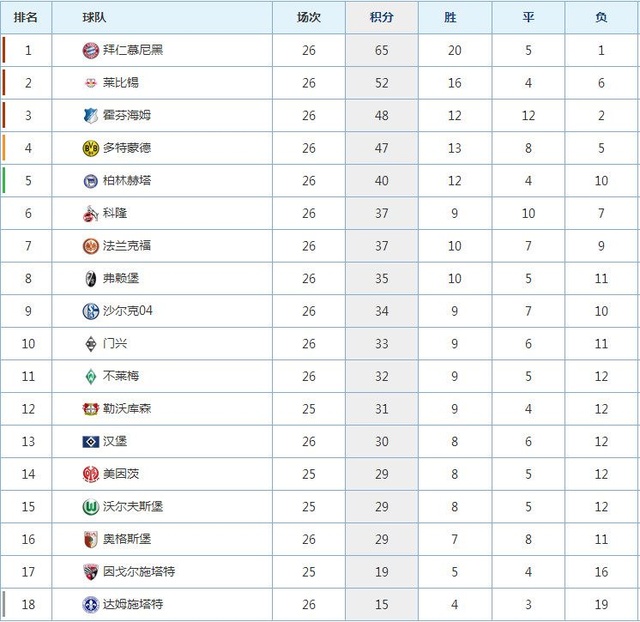Open team link 达姆施塔特

(133, 604)
